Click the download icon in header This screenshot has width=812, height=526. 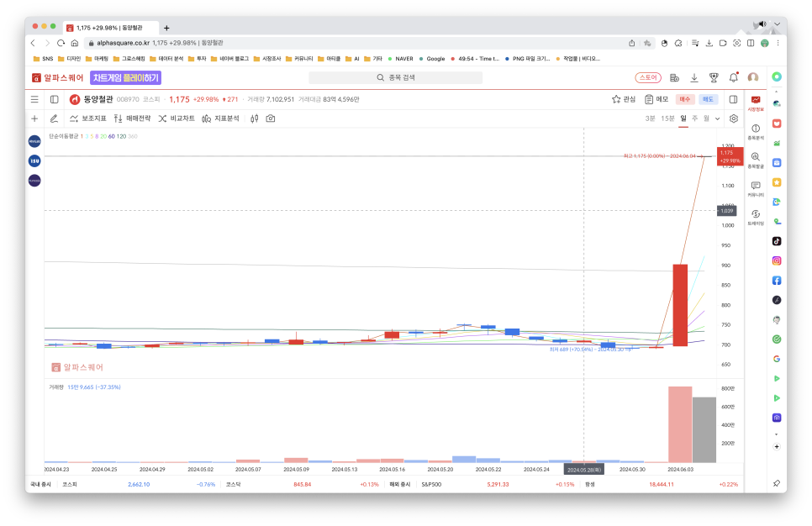pyautogui.click(x=694, y=77)
